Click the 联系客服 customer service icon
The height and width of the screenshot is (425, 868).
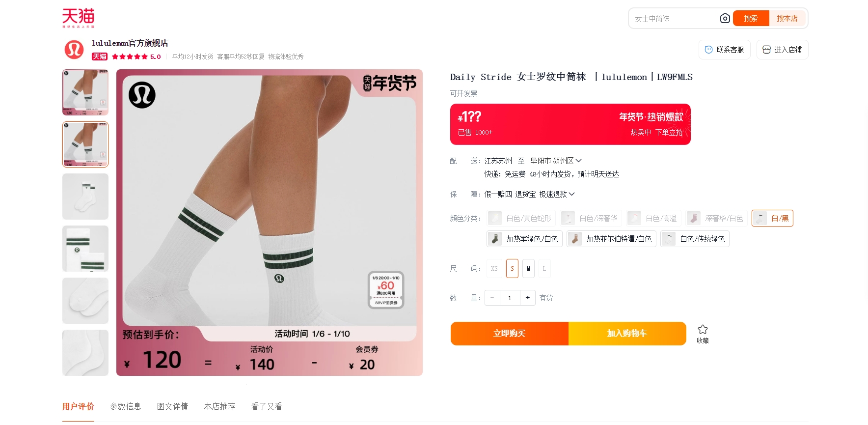point(708,50)
